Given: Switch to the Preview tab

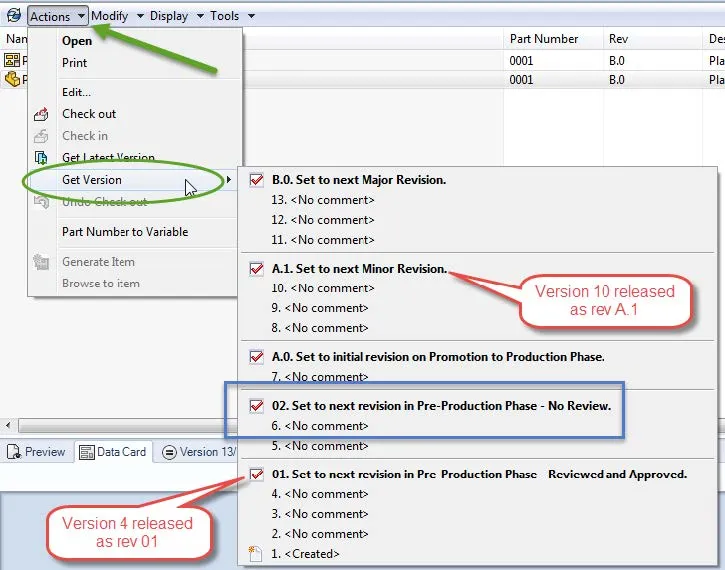Looking at the screenshot, I should 36,452.
